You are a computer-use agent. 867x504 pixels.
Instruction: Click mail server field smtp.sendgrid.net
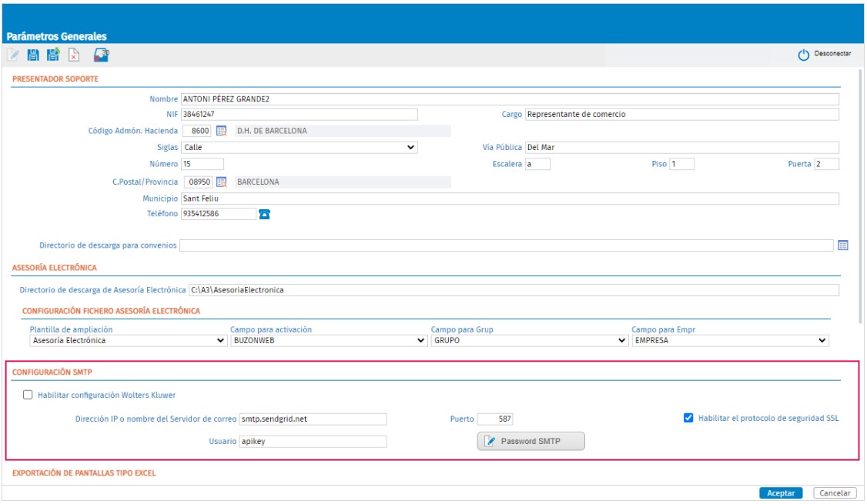(x=313, y=419)
